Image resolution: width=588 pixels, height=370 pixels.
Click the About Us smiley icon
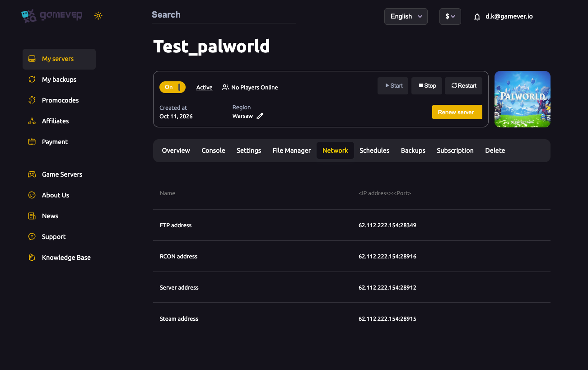32,195
